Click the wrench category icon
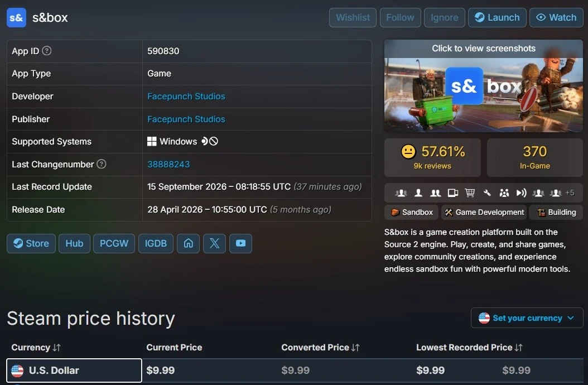The image size is (588, 385). 487,193
